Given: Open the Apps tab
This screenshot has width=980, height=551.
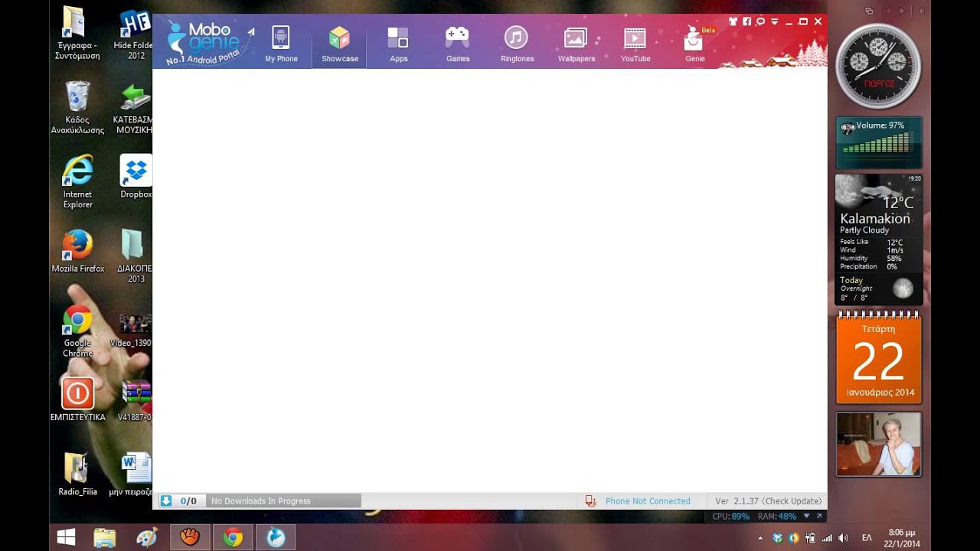Looking at the screenshot, I should (398, 44).
